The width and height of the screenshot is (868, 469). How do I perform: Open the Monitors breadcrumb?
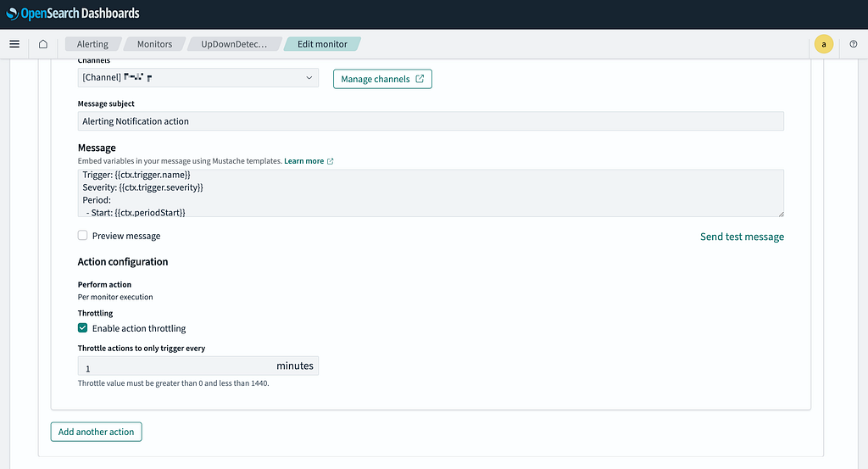[154, 44]
